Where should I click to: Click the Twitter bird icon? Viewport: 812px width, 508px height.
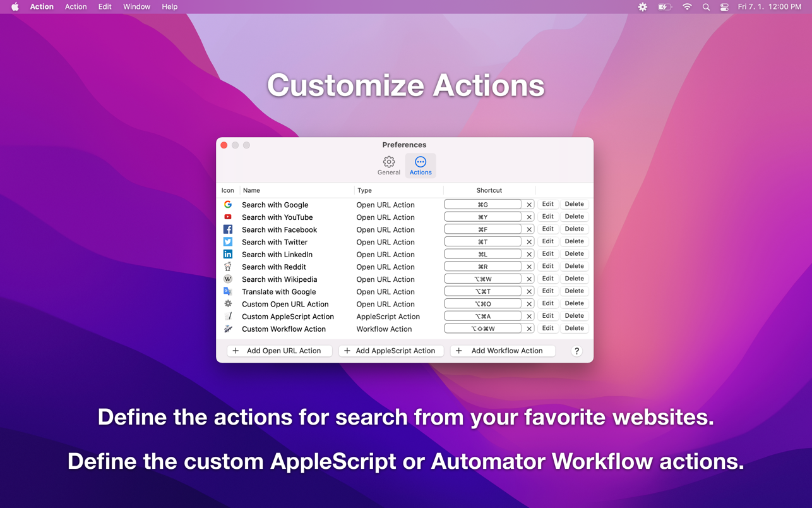pyautogui.click(x=228, y=242)
